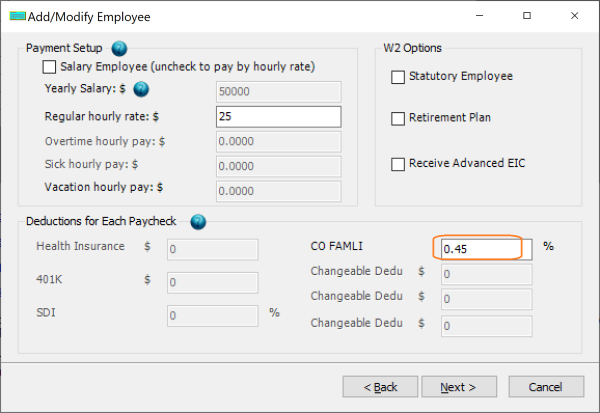Click the 401K deduction field
The image size is (600, 413).
212,282
